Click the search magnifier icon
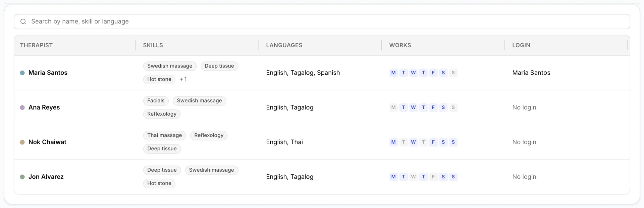The image size is (644, 208). (x=23, y=22)
